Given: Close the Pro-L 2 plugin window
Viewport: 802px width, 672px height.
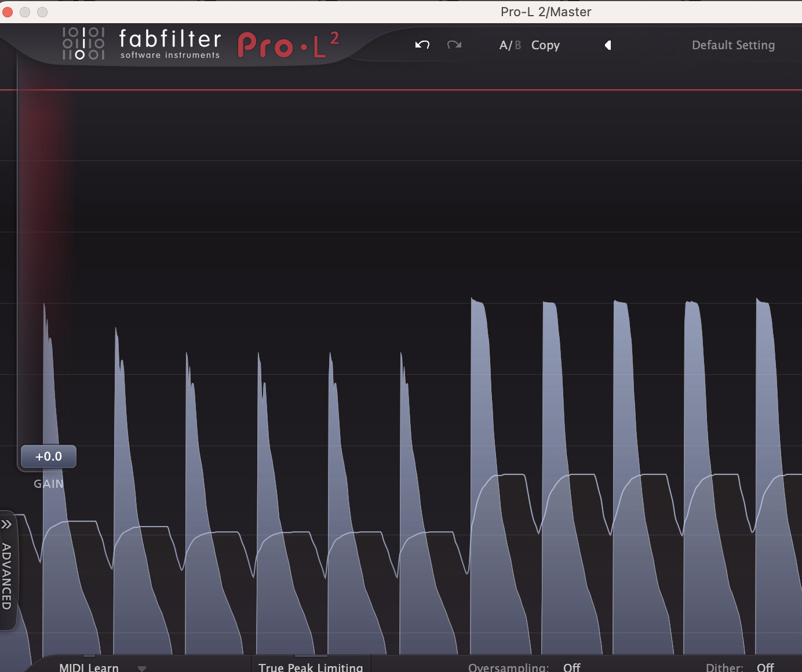Looking at the screenshot, I should [x=8, y=12].
